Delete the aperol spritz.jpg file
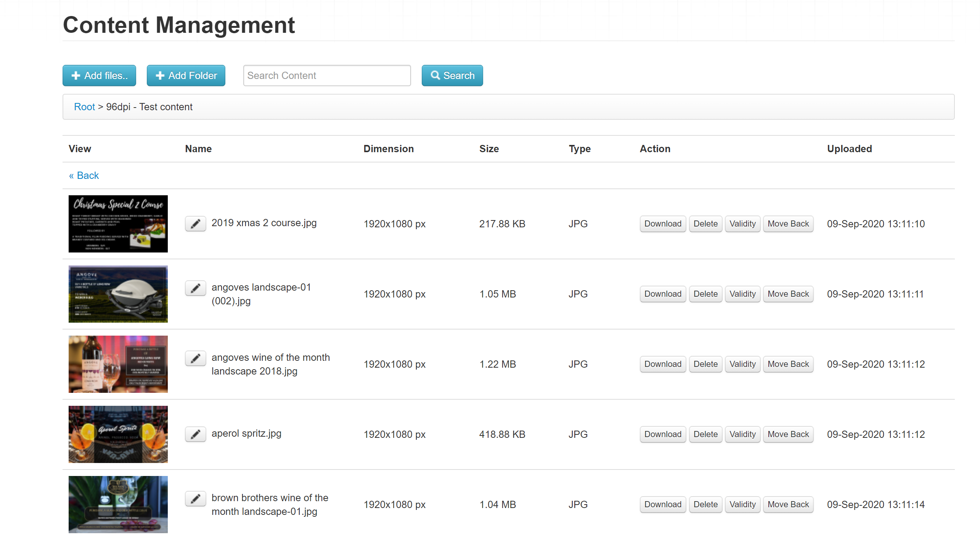 [x=705, y=434]
